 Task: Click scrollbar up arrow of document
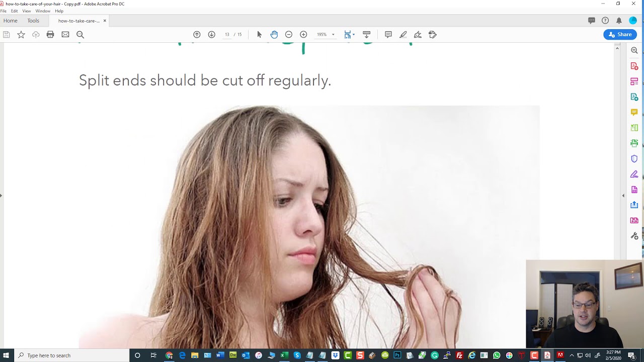coord(617,48)
